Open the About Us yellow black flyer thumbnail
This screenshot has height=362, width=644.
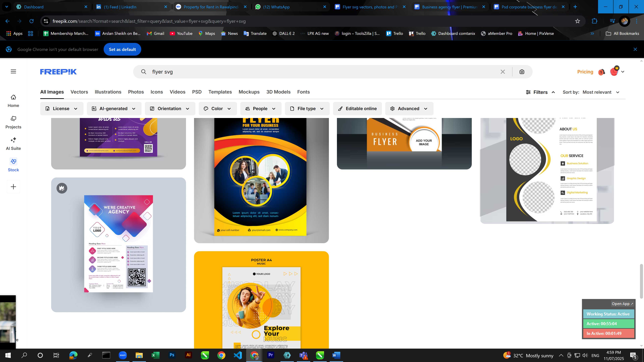547,171
